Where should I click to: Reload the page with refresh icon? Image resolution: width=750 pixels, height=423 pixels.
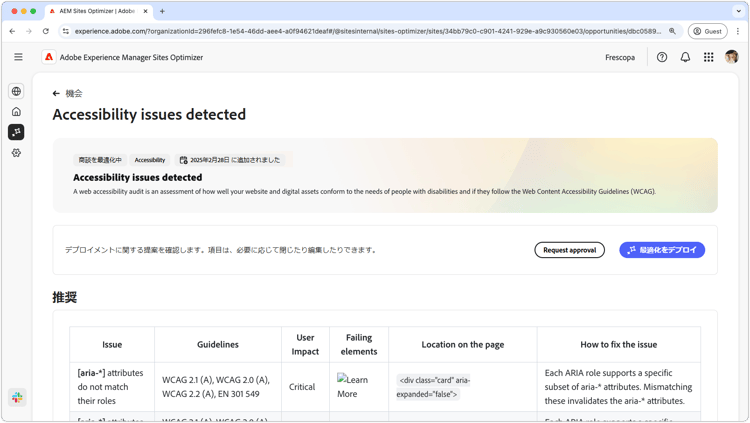(x=46, y=31)
